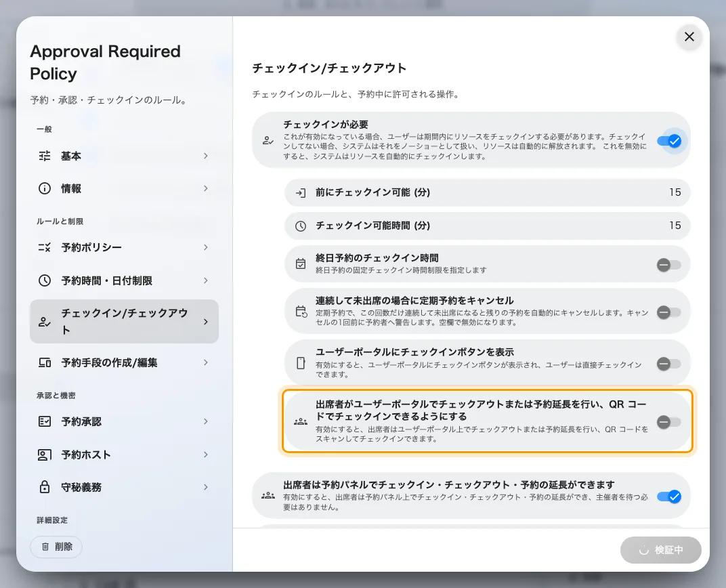Click the recurring calendar icon beside 連続して未出席の場合
The height and width of the screenshot is (588, 726).
[301, 312]
